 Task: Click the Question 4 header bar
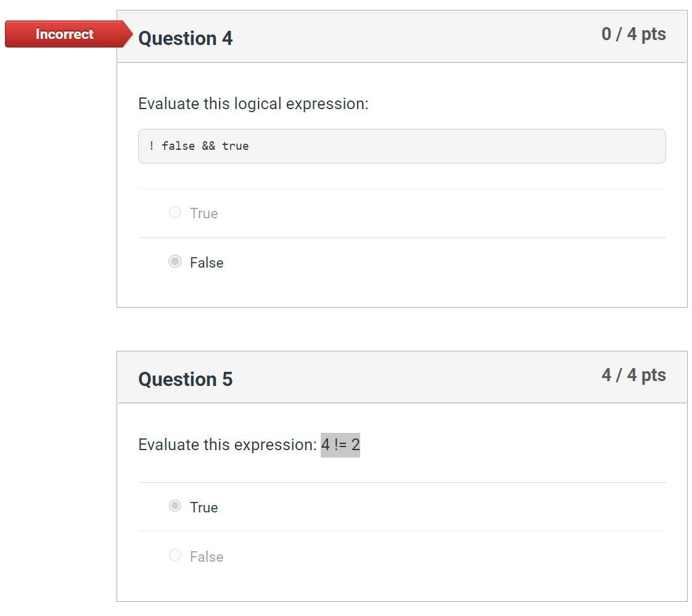pos(402,37)
